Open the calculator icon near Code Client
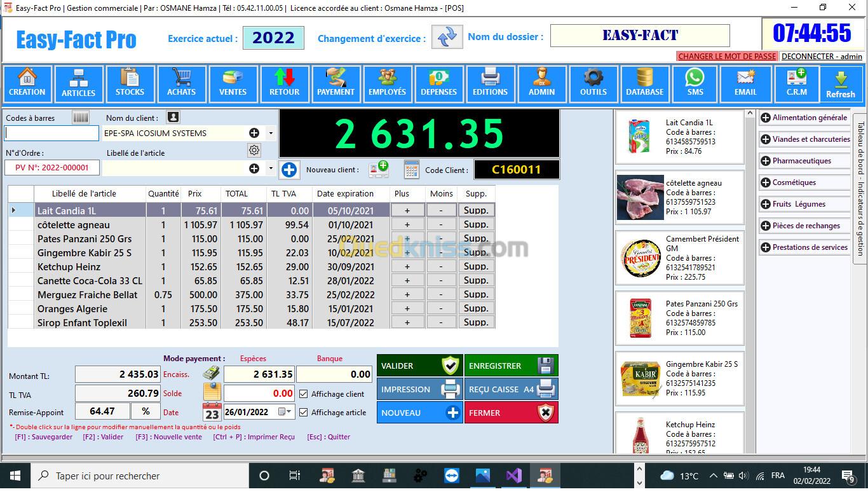The width and height of the screenshot is (868, 494). 412,170
